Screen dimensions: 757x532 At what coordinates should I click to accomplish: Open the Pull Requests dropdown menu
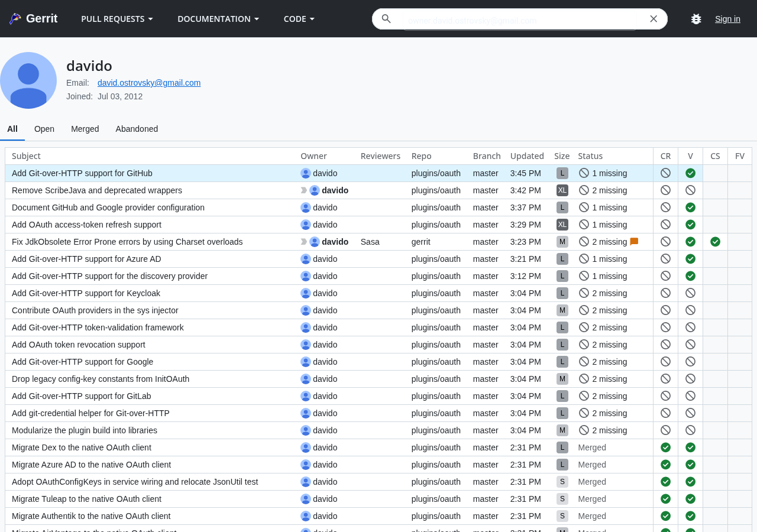(x=117, y=19)
